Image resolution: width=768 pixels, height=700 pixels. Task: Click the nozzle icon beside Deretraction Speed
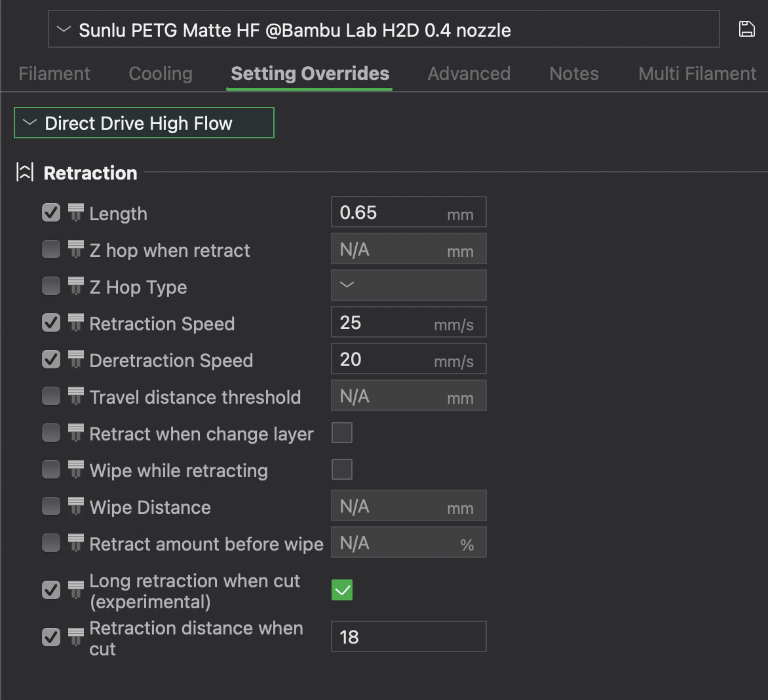point(75,360)
